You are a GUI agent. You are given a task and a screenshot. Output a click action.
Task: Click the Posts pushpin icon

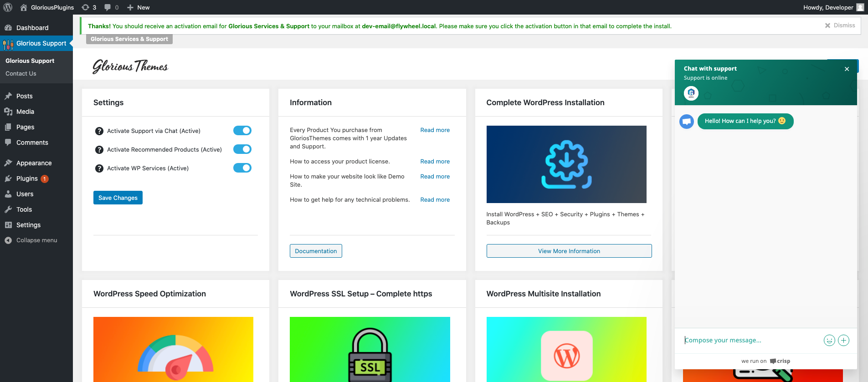[x=8, y=96]
